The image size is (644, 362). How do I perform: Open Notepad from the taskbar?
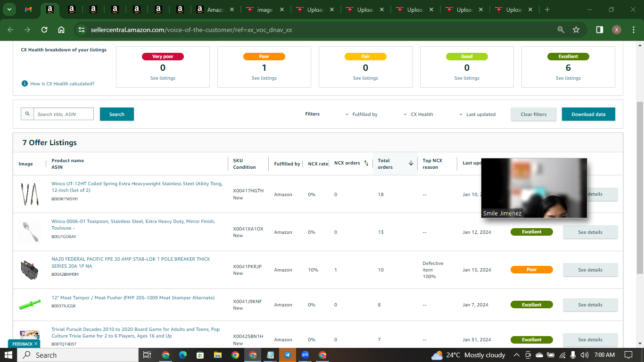click(270, 355)
